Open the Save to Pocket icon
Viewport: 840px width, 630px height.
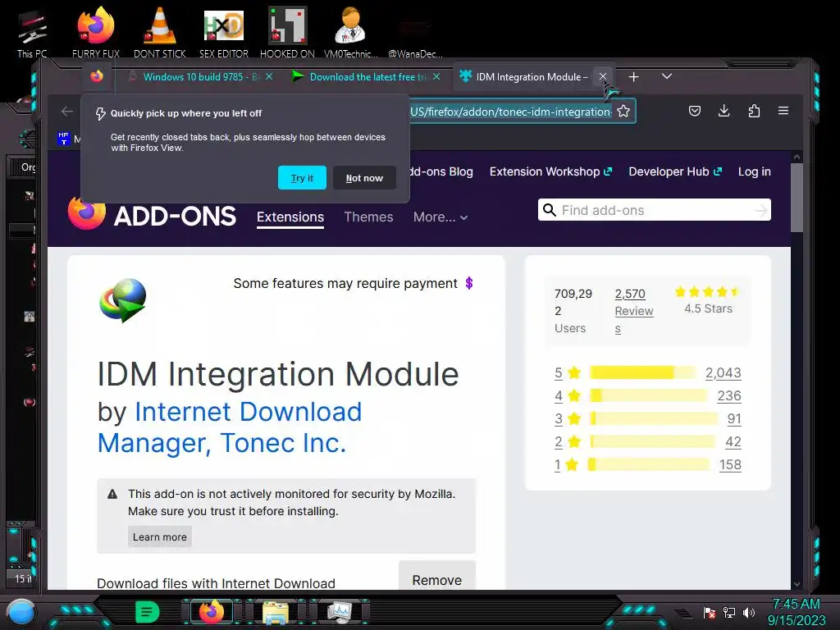695,111
